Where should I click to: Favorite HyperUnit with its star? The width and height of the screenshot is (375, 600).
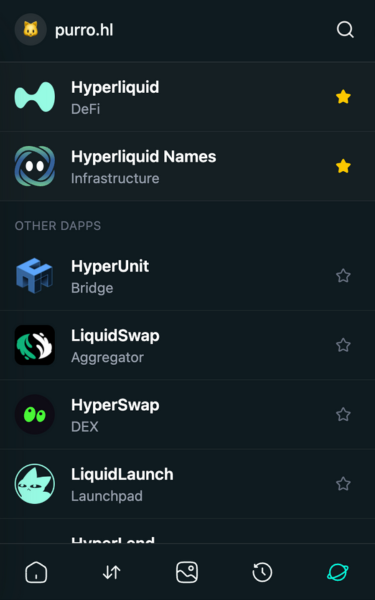(x=343, y=276)
